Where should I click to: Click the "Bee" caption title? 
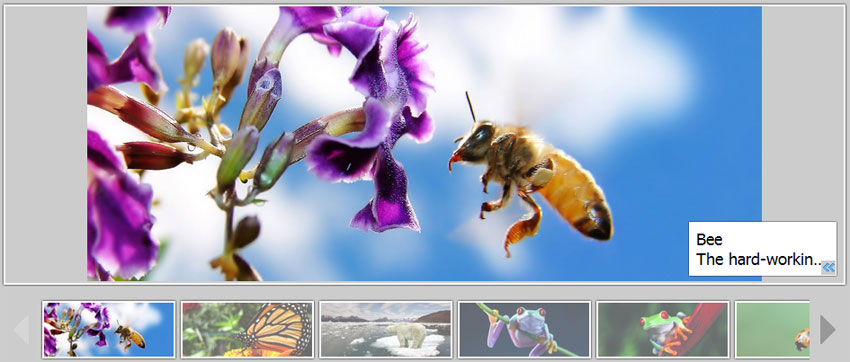709,240
